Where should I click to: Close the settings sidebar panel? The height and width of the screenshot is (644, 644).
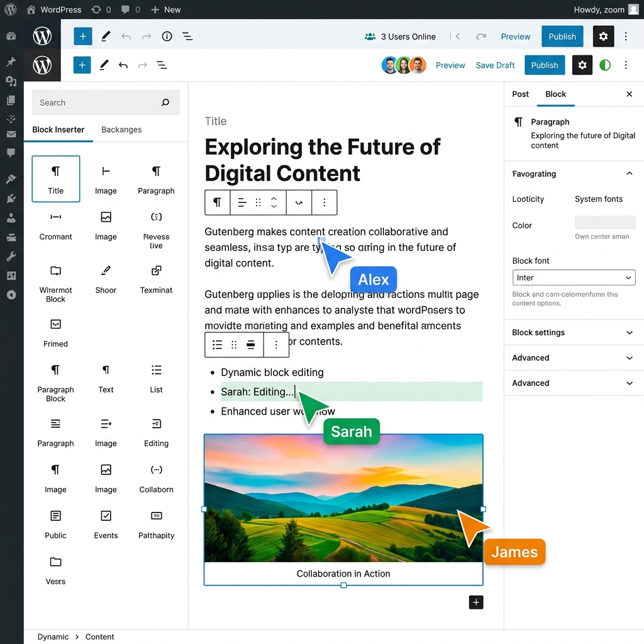point(629,94)
